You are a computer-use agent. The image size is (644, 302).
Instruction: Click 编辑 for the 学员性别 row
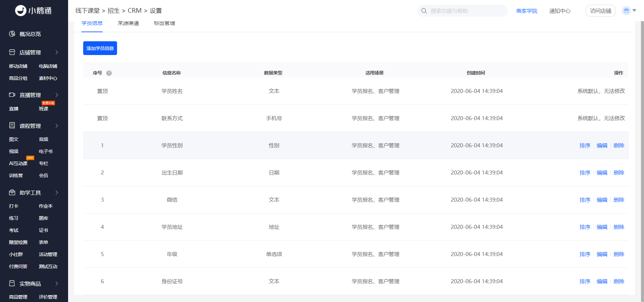click(x=602, y=145)
